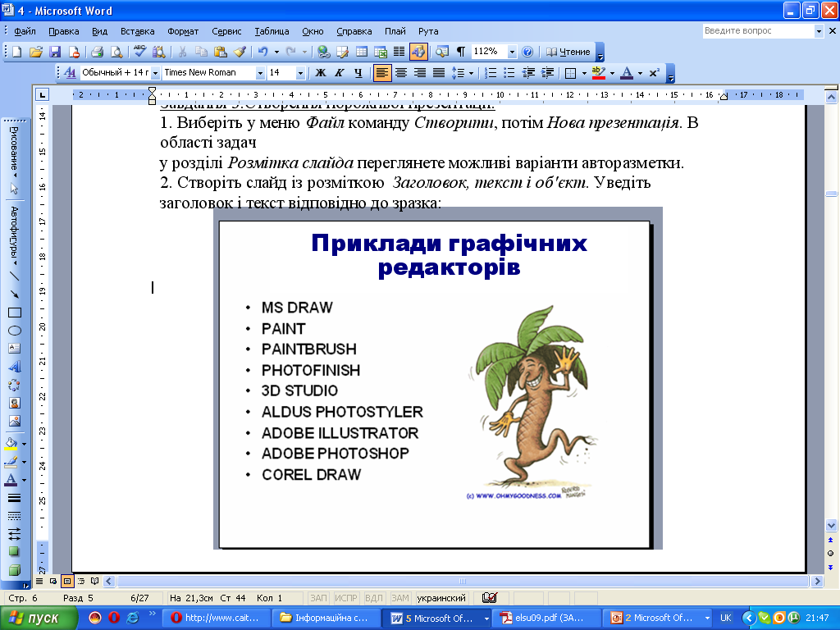Image resolution: width=840 pixels, height=630 pixels.
Task: Insert Clip Art from drawing toolbar
Action: point(15,403)
